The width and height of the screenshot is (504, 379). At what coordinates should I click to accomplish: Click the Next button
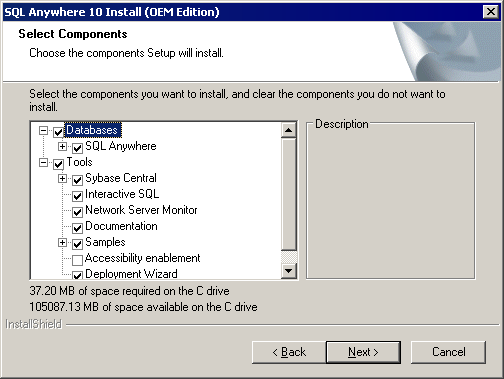click(x=363, y=352)
